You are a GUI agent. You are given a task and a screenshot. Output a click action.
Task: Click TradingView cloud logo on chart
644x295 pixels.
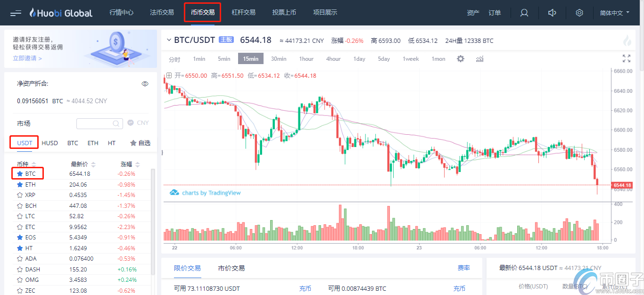coord(174,192)
